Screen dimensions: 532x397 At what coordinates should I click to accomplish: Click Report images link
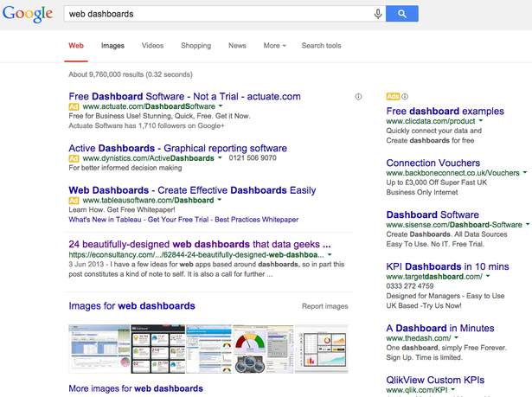[325, 306]
